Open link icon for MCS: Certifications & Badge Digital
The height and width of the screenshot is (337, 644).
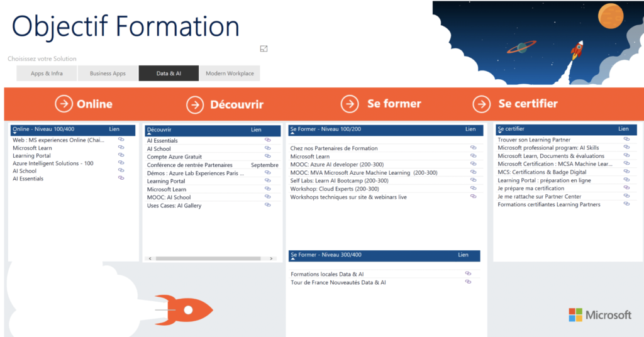click(626, 172)
